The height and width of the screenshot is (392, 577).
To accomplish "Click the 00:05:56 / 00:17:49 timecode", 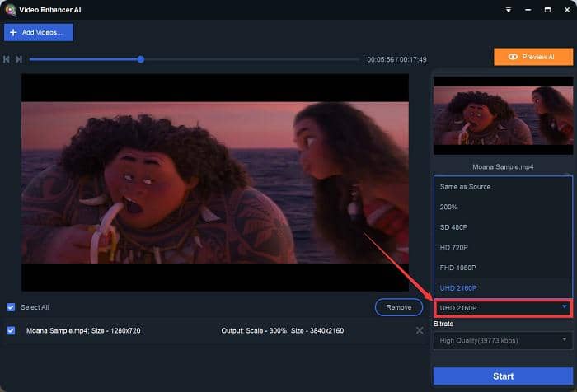I will click(x=396, y=59).
